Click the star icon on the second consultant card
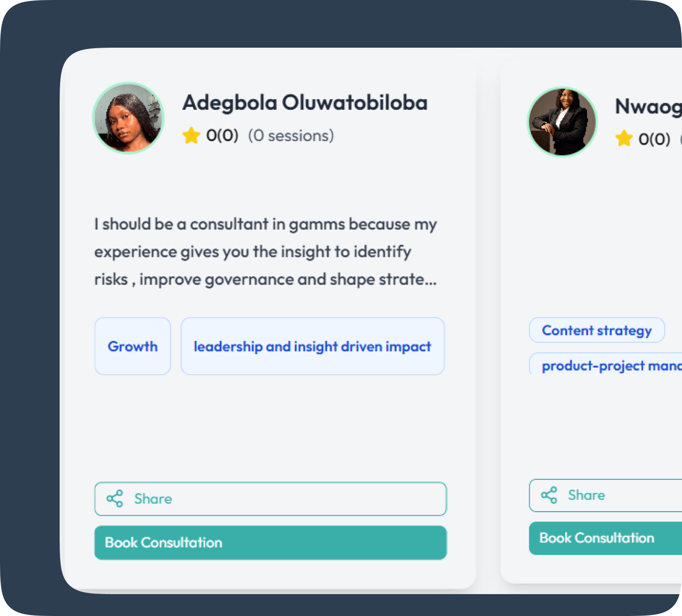Screen dimensions: 682x616 click(x=624, y=139)
